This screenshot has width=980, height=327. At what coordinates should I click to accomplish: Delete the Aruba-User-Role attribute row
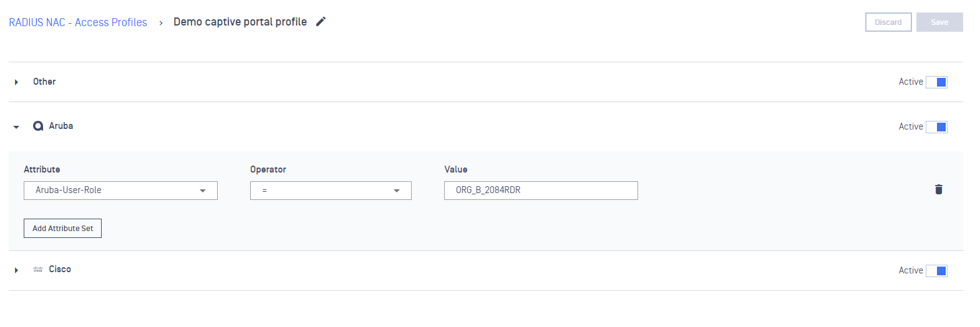click(938, 189)
